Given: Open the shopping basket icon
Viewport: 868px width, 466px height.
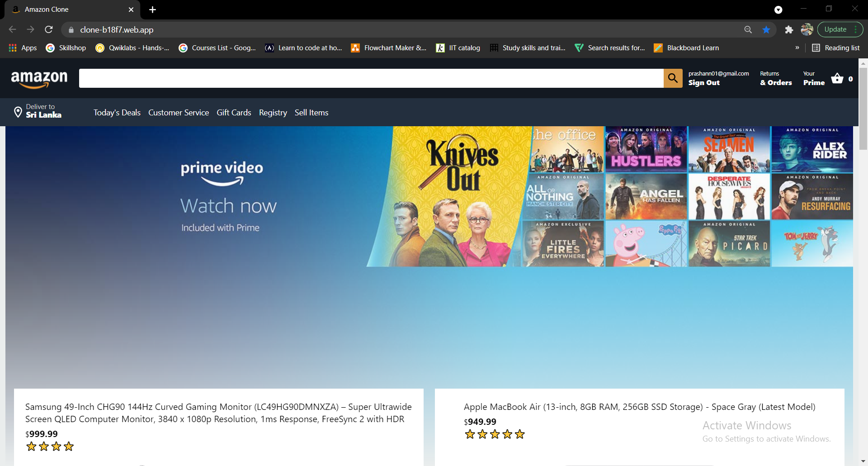Looking at the screenshot, I should click(x=837, y=78).
